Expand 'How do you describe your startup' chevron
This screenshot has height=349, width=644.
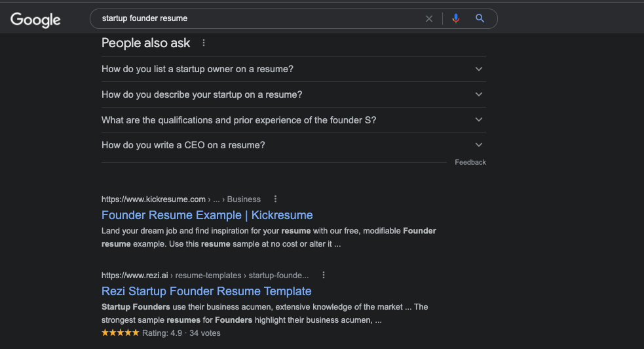[478, 94]
